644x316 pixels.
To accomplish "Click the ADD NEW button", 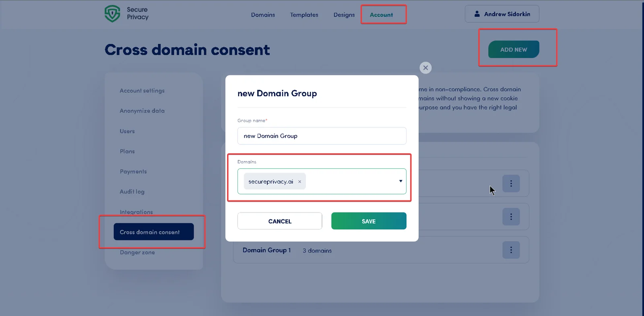I will click(x=513, y=50).
